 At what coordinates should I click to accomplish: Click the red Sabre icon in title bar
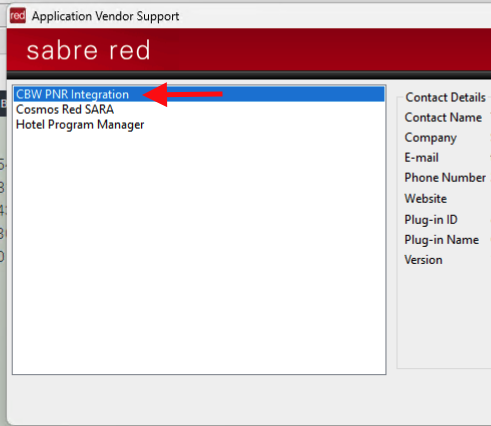click(18, 15)
